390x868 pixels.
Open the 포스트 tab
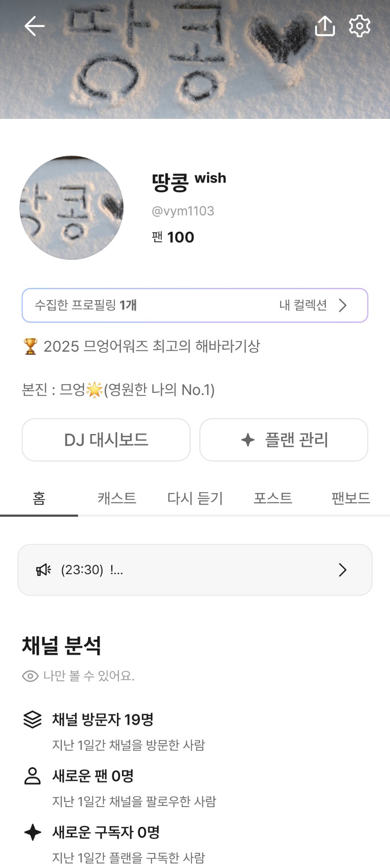273,498
